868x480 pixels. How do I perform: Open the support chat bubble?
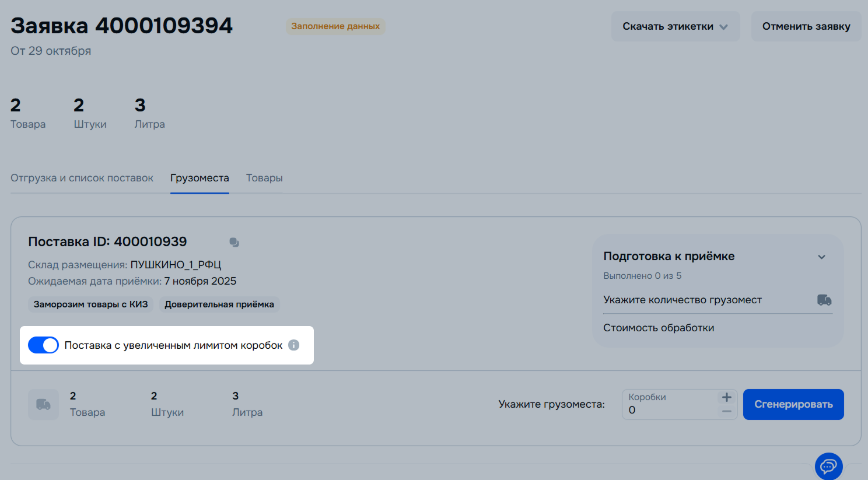click(x=828, y=466)
